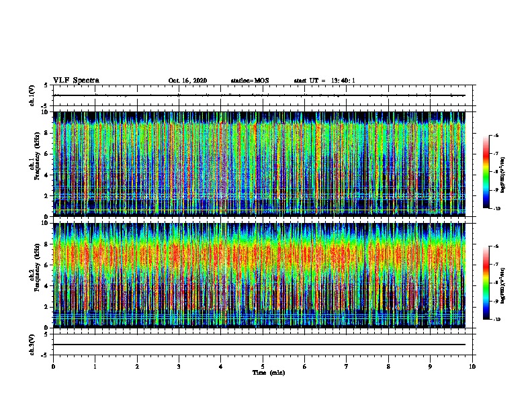532x411 pixels.
Task: Click time axis tick label "7"
Action: click(x=347, y=367)
